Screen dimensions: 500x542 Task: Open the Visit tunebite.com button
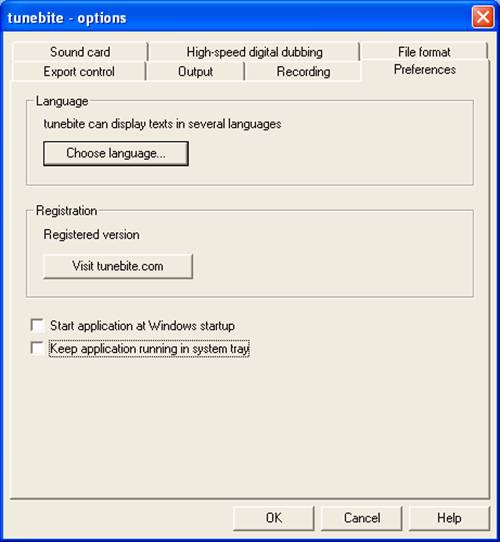coord(118,266)
